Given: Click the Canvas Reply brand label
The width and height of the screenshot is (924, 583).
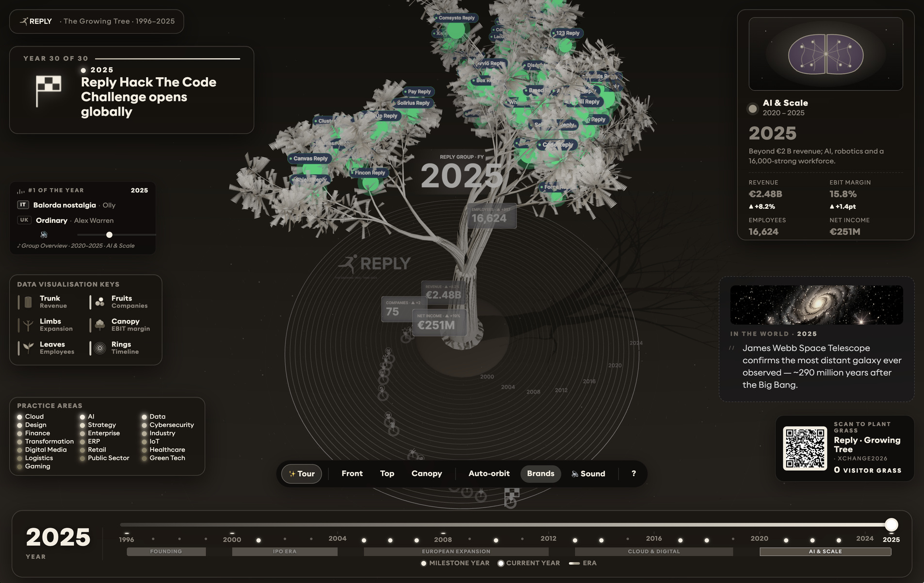Looking at the screenshot, I should point(309,159).
